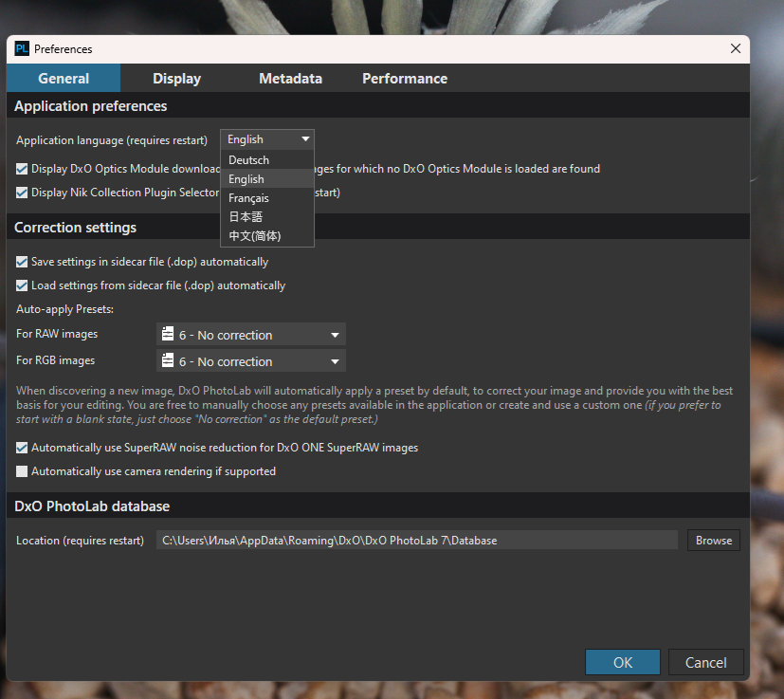The width and height of the screenshot is (784, 699).
Task: Switch to the General tab
Action: [x=64, y=78]
